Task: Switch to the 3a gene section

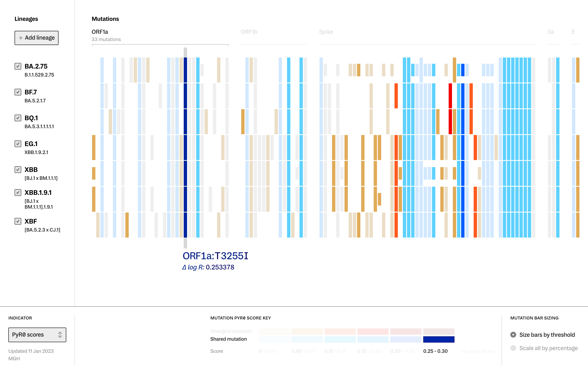Action: (x=550, y=32)
